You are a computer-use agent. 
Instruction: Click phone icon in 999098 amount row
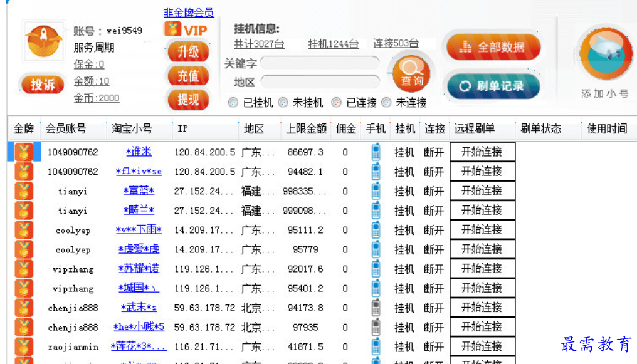[376, 211]
